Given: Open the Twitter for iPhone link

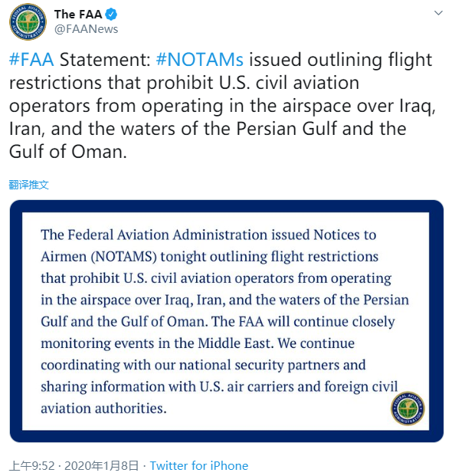Looking at the screenshot, I should [x=199, y=466].
